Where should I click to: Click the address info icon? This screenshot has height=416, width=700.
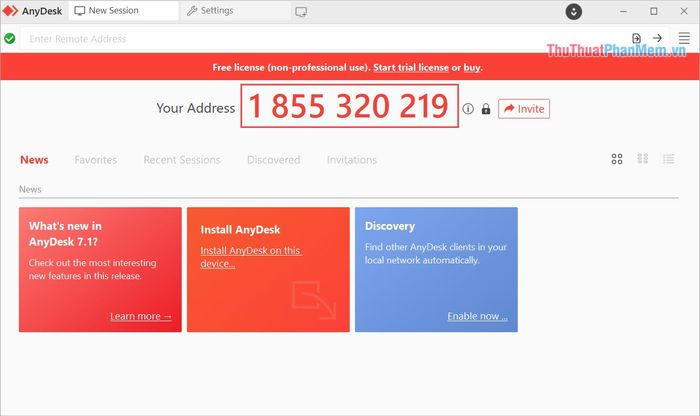click(x=468, y=108)
